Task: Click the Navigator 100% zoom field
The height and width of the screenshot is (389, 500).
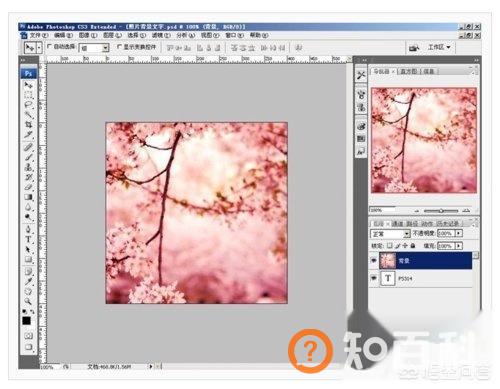Action: (382, 210)
